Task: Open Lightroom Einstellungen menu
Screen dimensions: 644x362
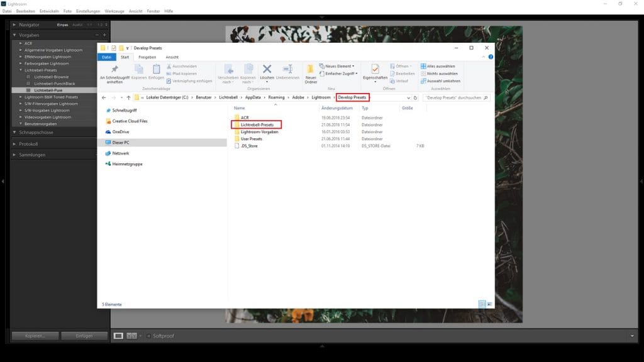Action: (x=88, y=11)
